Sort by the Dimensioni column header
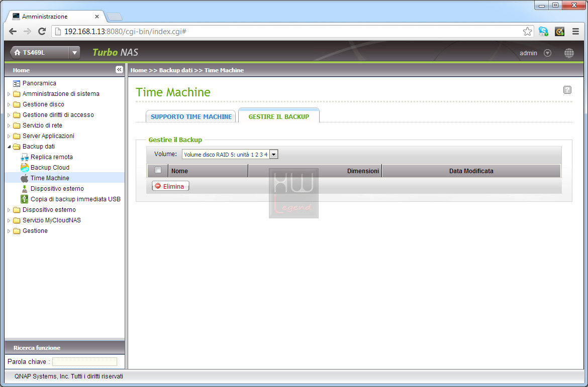This screenshot has width=588, height=387. click(x=315, y=171)
